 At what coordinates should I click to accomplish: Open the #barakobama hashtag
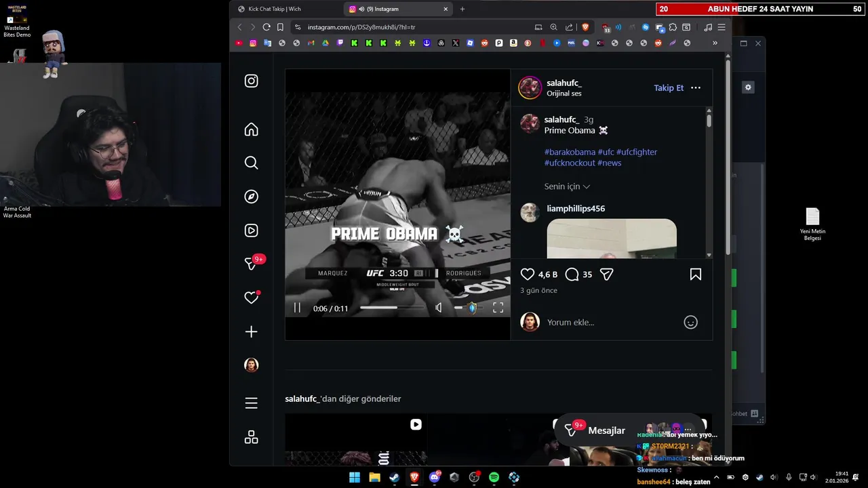click(570, 152)
